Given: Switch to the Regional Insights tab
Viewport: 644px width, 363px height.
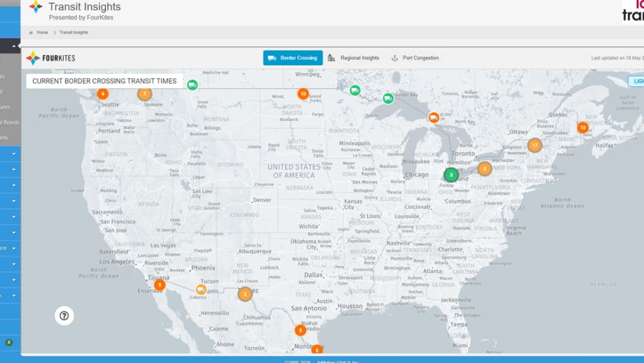Looking at the screenshot, I should pos(354,58).
